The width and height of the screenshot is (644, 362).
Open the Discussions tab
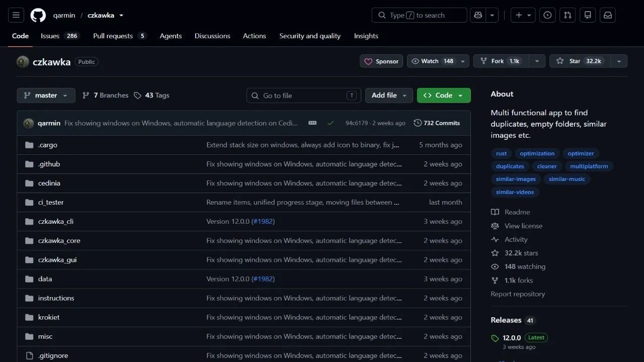[x=212, y=36]
